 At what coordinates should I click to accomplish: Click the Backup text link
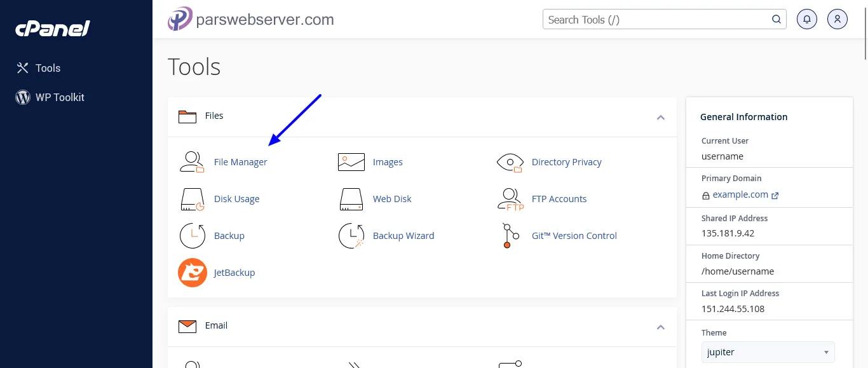point(229,236)
